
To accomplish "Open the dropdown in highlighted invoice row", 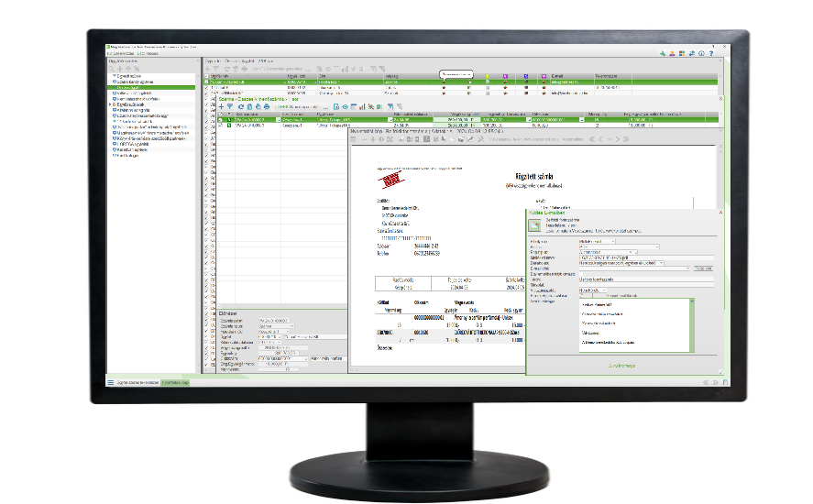I will click(x=280, y=119).
